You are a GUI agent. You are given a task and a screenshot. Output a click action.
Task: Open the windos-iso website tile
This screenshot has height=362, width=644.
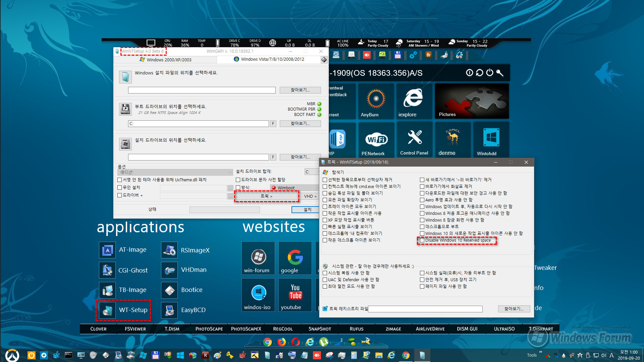click(258, 295)
